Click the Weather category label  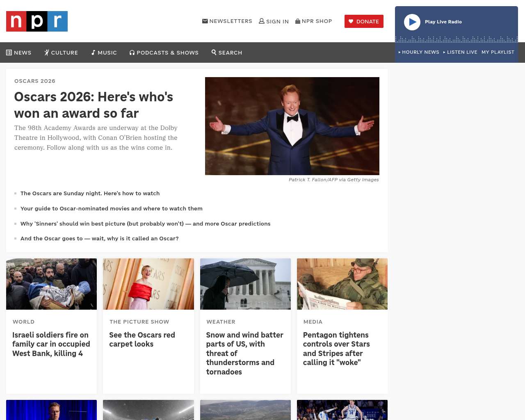tap(221, 322)
